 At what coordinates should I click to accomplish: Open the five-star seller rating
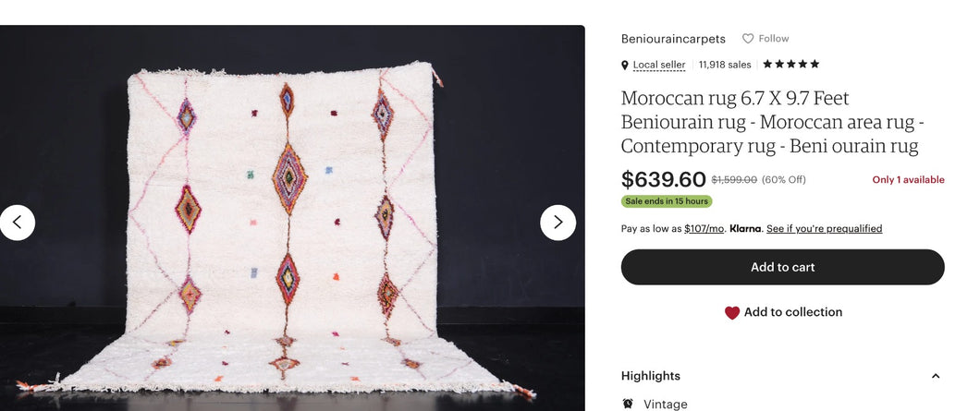(790, 65)
